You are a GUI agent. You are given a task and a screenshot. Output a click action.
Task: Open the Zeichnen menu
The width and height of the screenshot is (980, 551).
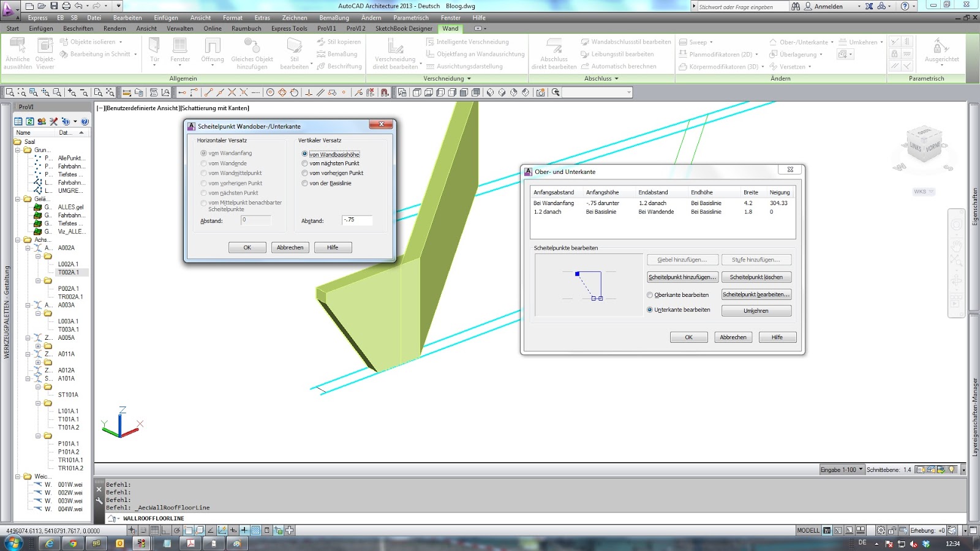click(x=295, y=18)
